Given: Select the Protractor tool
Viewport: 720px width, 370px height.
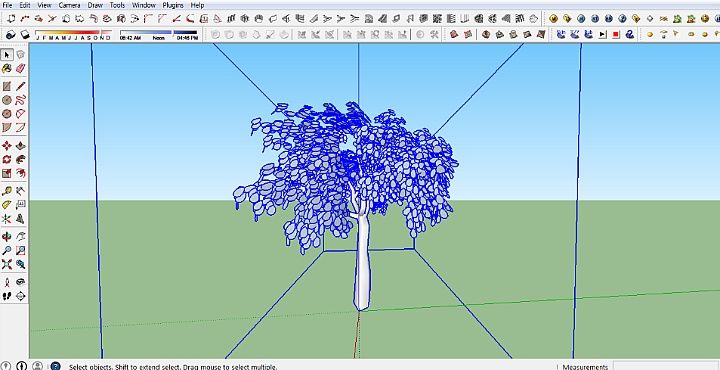Looking at the screenshot, I should point(6,205).
